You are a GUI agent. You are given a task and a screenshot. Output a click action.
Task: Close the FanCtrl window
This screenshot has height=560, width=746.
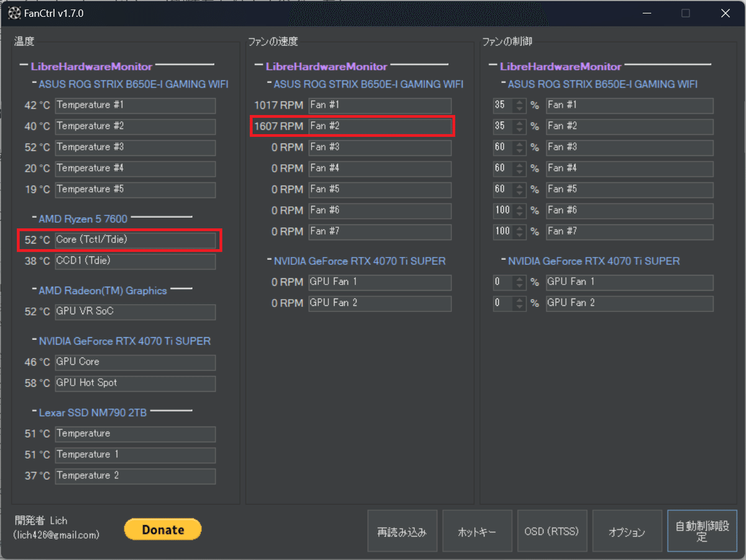(x=725, y=13)
